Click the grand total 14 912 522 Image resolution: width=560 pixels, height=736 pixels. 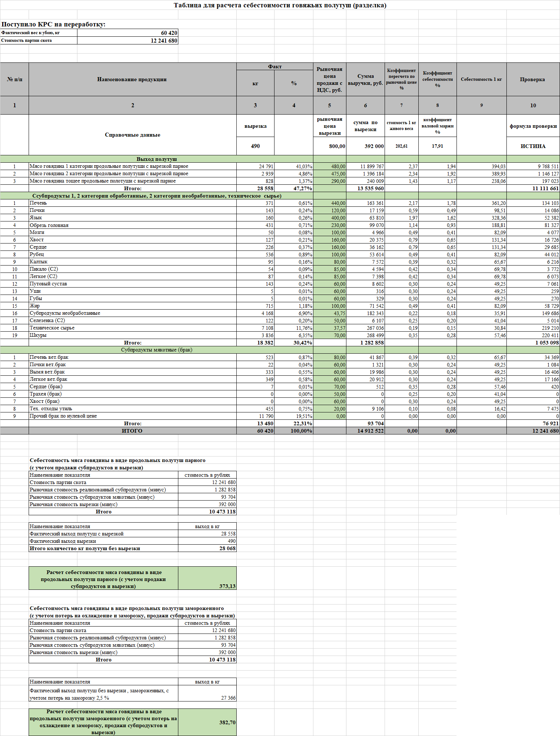pos(366,431)
